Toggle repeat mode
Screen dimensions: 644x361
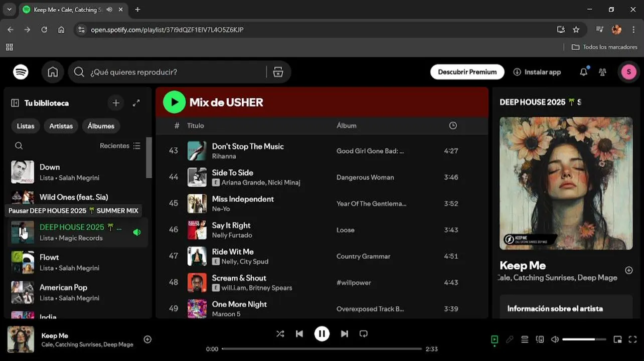364,334
